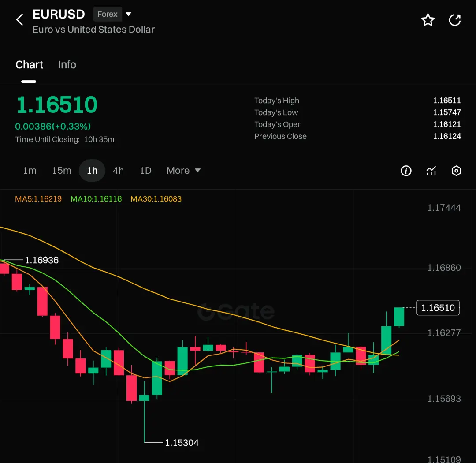Image resolution: width=476 pixels, height=463 pixels.
Task: Tap the 1.17444 price axis label
Action: coord(444,208)
